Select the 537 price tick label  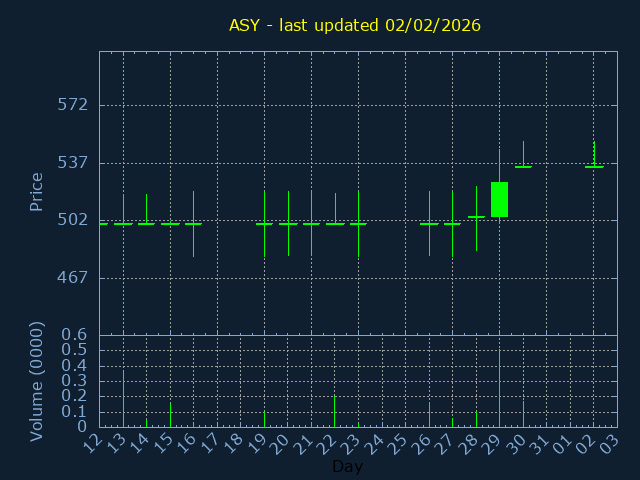(x=73, y=162)
